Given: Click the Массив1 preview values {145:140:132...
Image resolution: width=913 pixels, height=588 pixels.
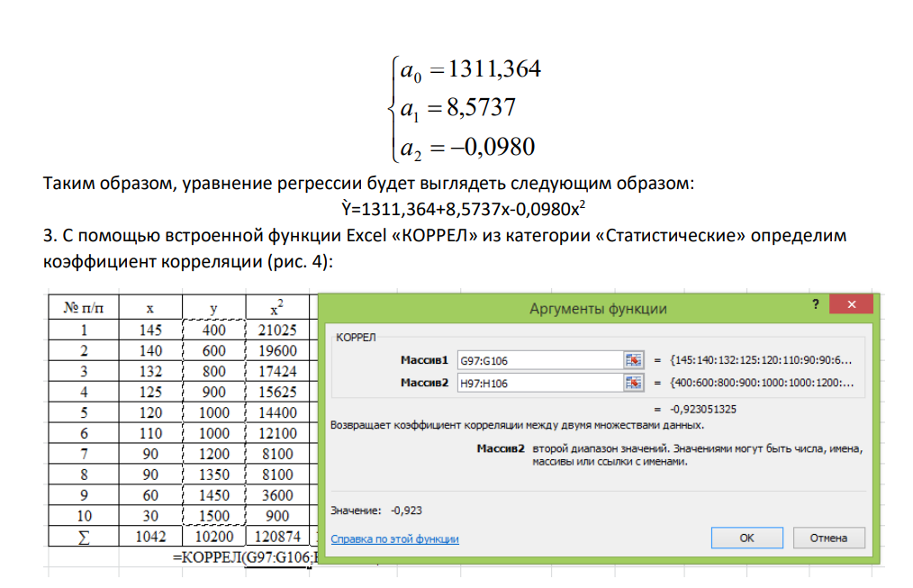Looking at the screenshot, I should click(x=761, y=360).
